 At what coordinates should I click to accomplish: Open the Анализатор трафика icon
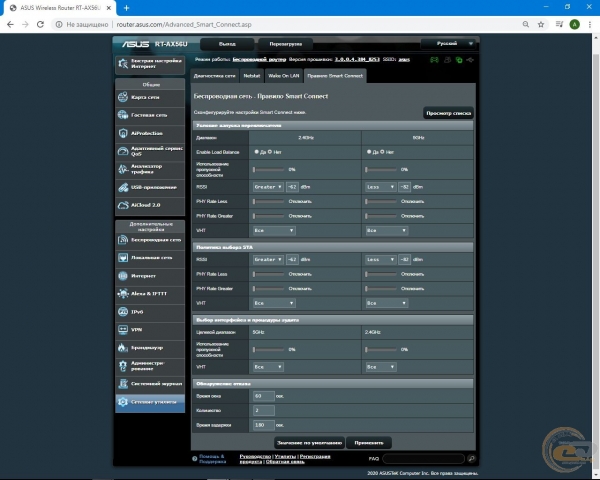[x=123, y=169]
